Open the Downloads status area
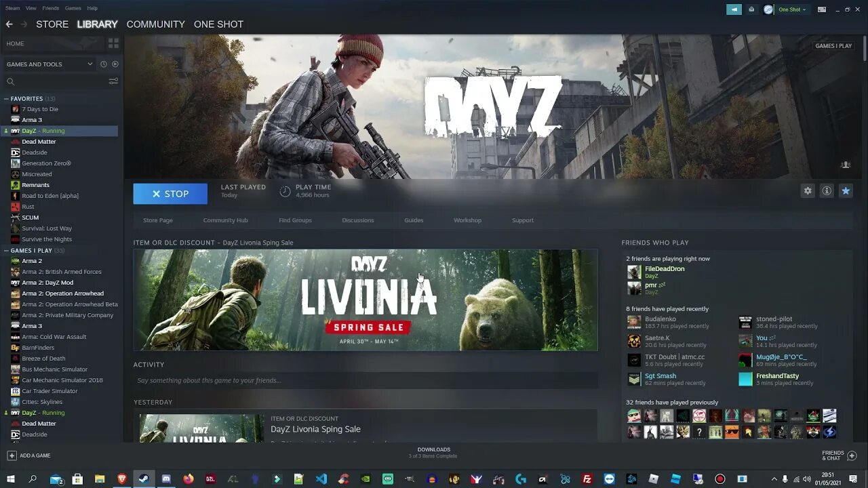868x488 pixels. click(x=433, y=453)
